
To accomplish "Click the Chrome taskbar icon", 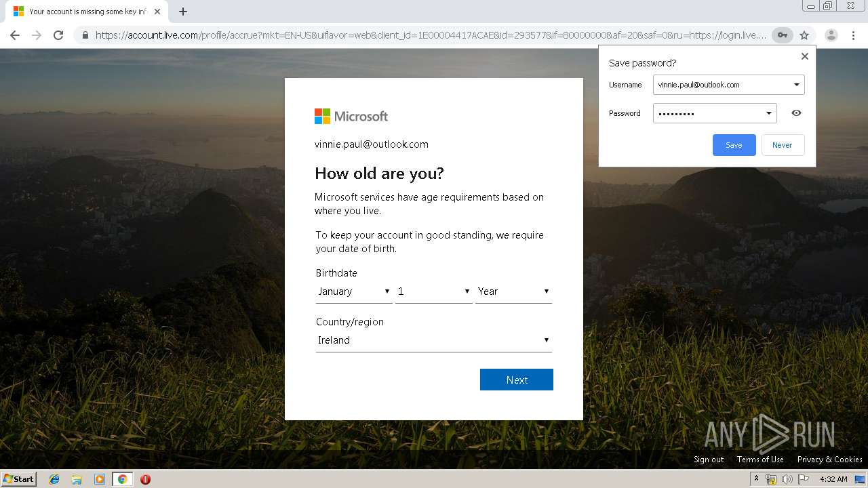I will (x=123, y=479).
